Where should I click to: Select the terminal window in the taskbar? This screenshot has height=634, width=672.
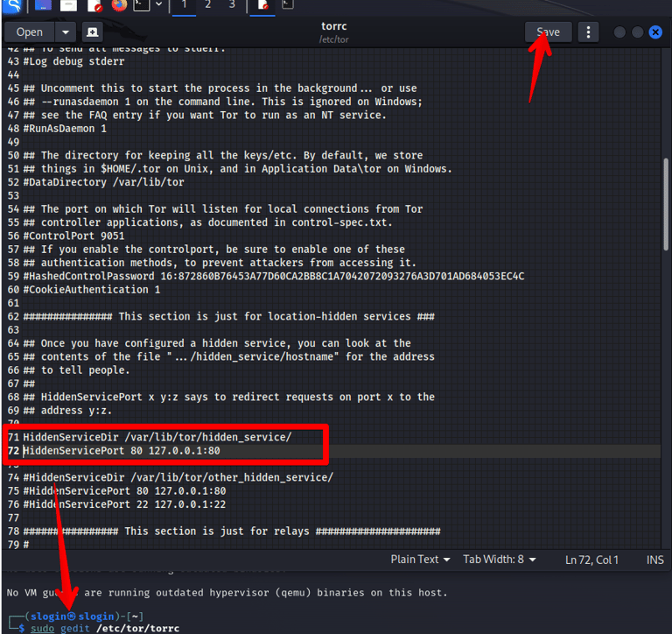pos(288,5)
